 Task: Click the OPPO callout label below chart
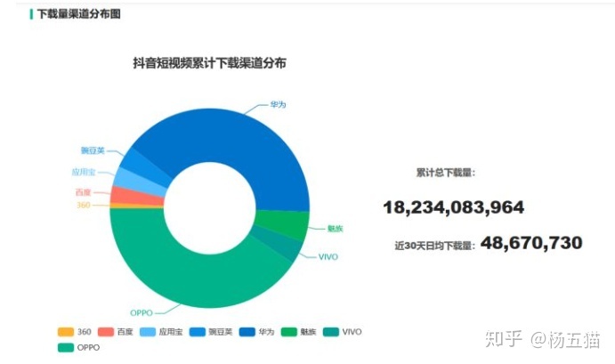pyautogui.click(x=141, y=312)
